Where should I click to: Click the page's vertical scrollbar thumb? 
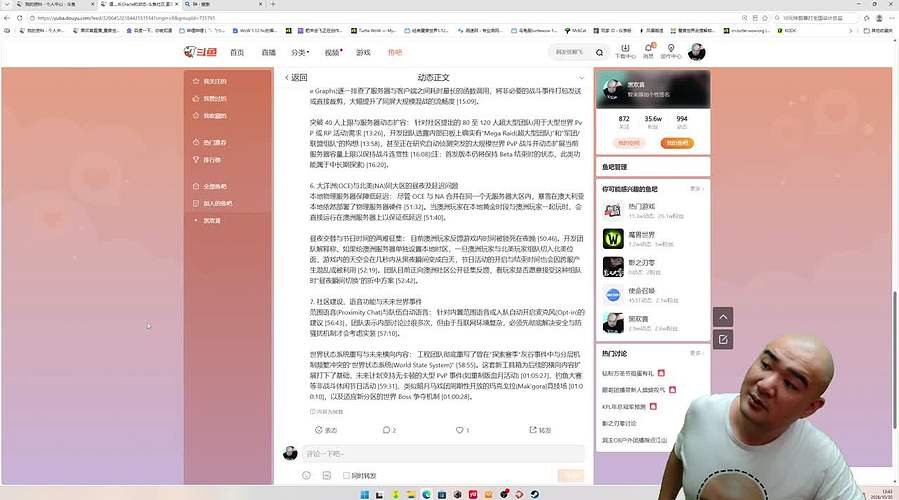894,358
